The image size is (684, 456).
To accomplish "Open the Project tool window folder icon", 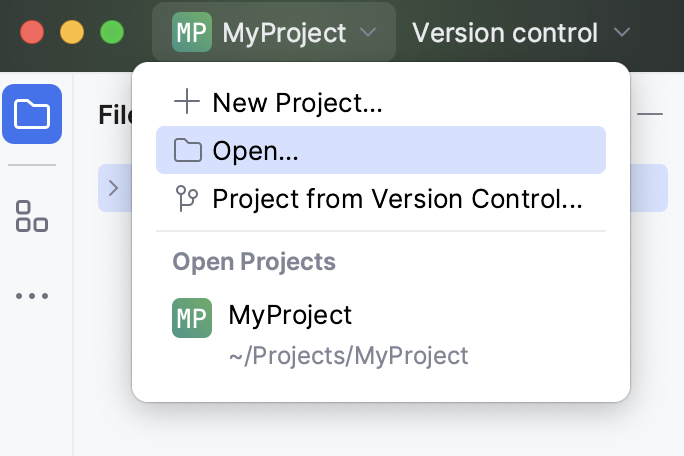I will [32, 114].
